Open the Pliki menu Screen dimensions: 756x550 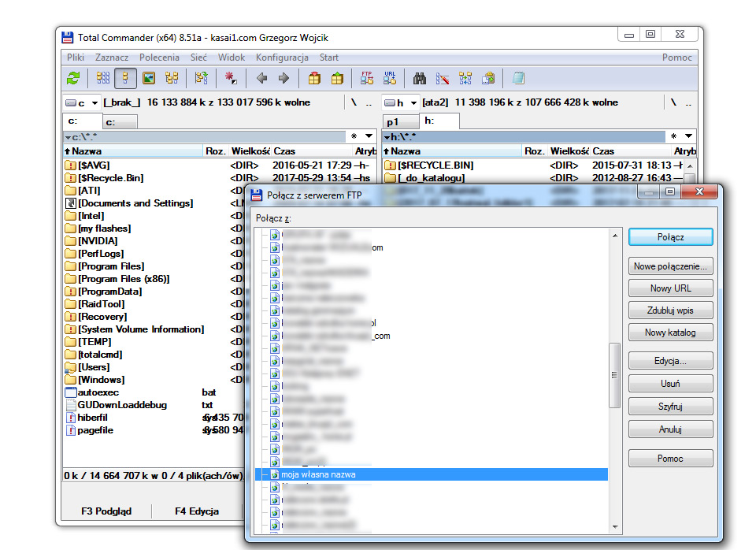(x=76, y=58)
